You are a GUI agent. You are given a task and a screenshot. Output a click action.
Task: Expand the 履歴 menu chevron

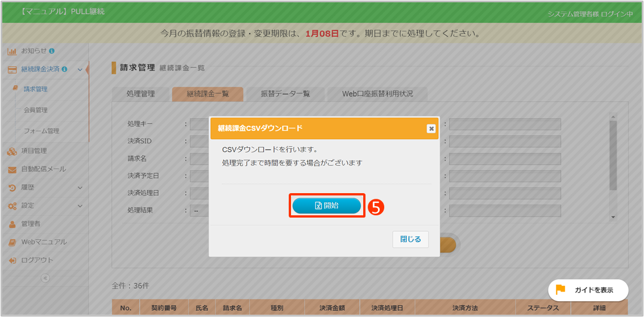(80, 187)
